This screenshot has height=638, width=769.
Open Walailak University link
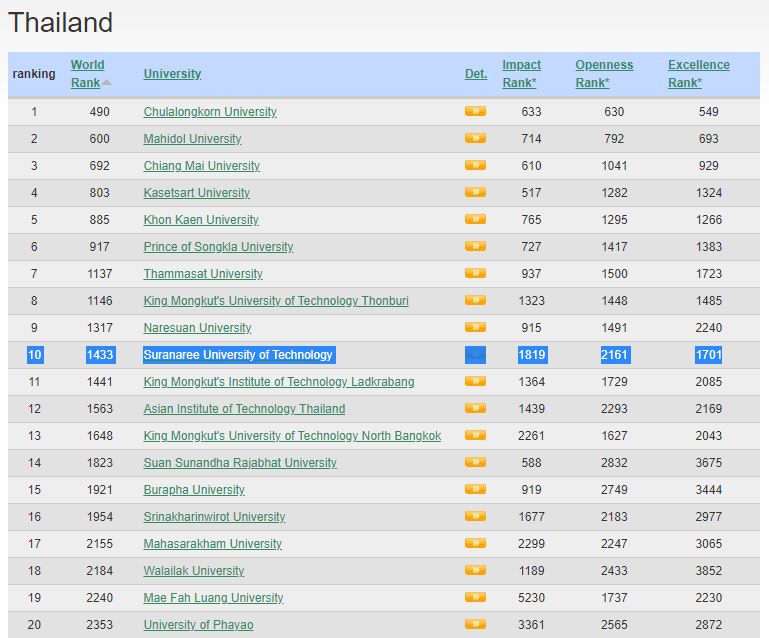click(194, 571)
